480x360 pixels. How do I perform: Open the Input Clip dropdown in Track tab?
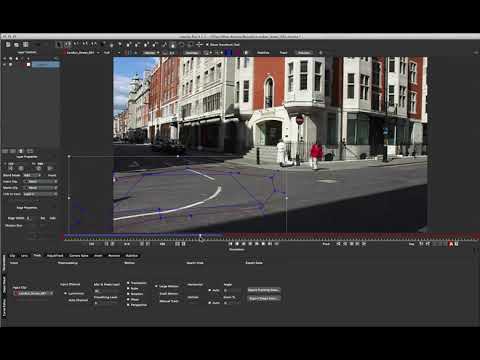[x=33, y=293]
